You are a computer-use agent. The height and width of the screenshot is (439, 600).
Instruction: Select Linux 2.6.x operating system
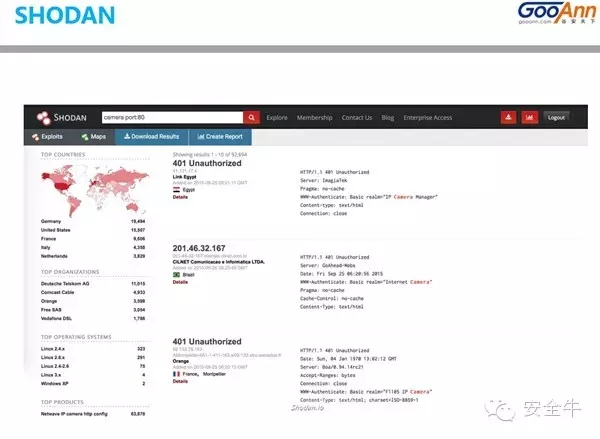[x=93, y=357]
